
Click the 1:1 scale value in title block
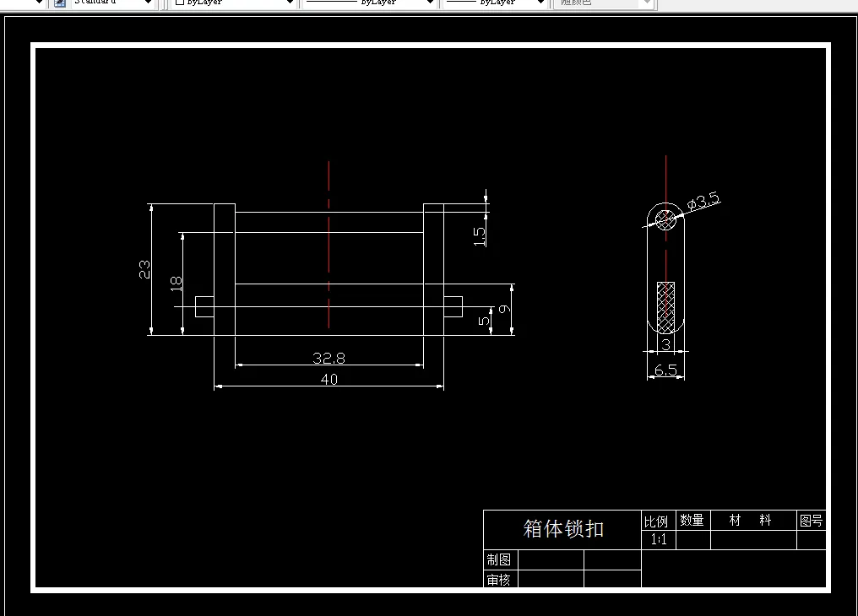pyautogui.click(x=658, y=539)
